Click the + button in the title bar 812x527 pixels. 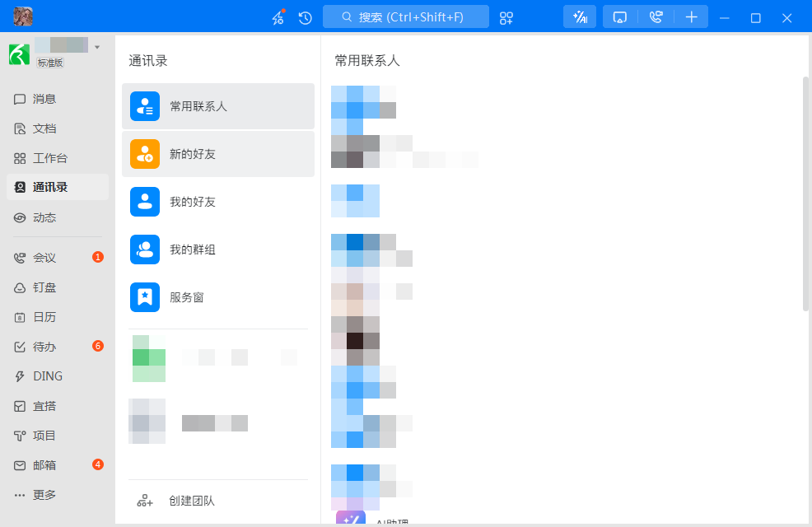coord(692,16)
